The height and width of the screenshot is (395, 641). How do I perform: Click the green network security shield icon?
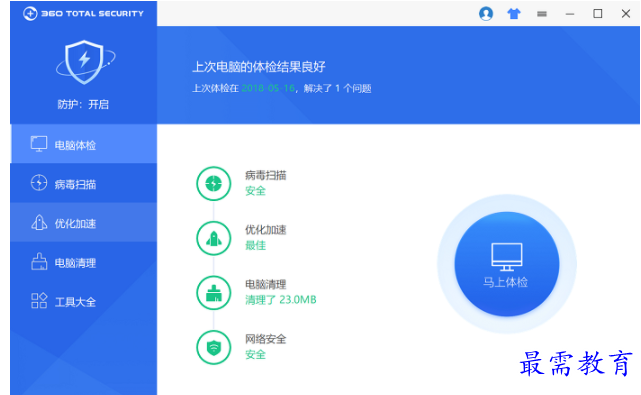coord(213,347)
